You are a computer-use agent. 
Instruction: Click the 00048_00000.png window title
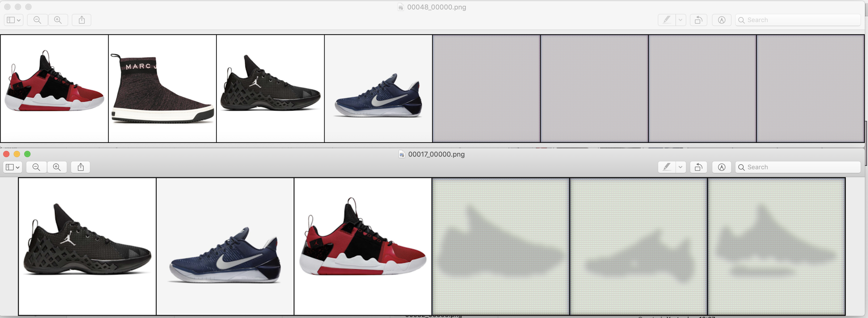[436, 7]
